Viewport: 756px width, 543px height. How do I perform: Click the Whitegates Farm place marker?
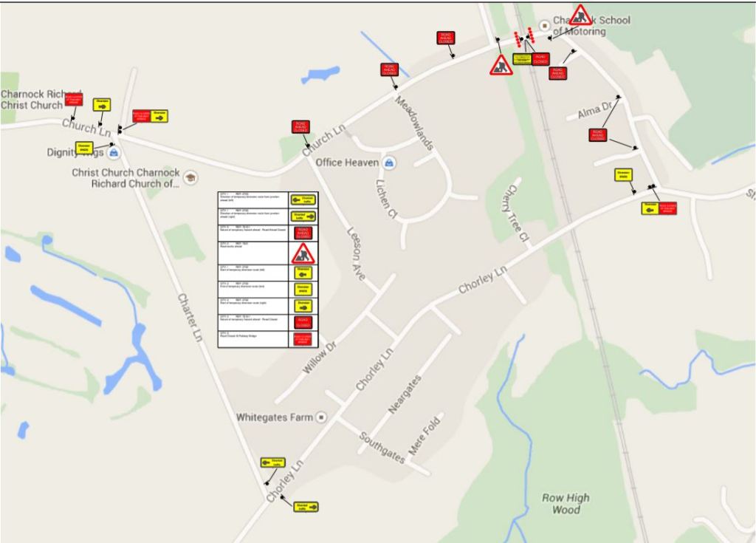(321, 417)
